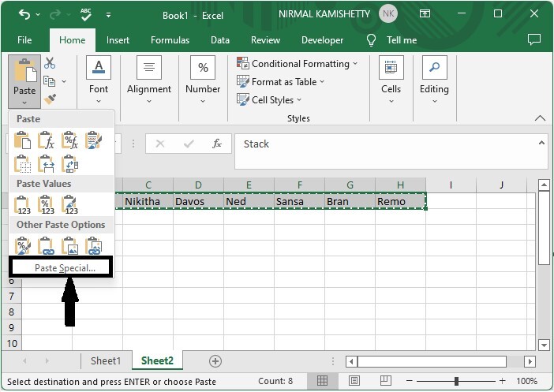Expand the Number group dropdown
The width and height of the screenshot is (554, 392).
click(x=203, y=102)
